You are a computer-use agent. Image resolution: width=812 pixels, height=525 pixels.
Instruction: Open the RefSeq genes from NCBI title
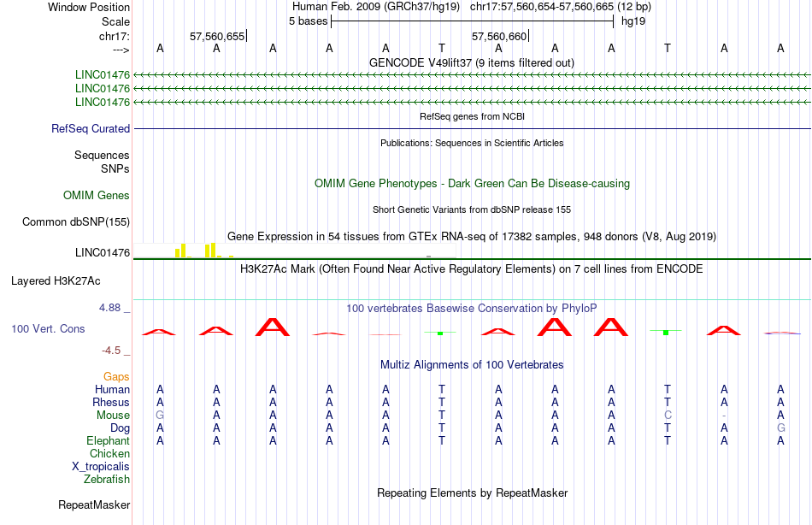tap(472, 116)
